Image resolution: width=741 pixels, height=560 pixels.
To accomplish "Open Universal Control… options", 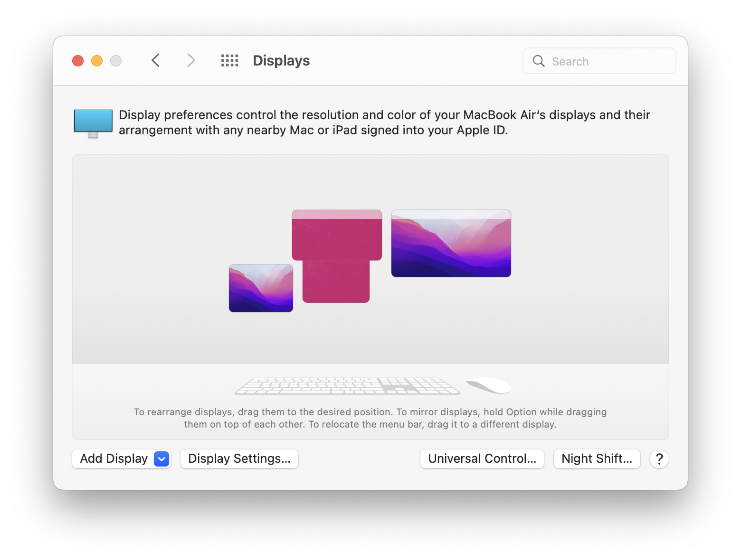I will [x=482, y=459].
